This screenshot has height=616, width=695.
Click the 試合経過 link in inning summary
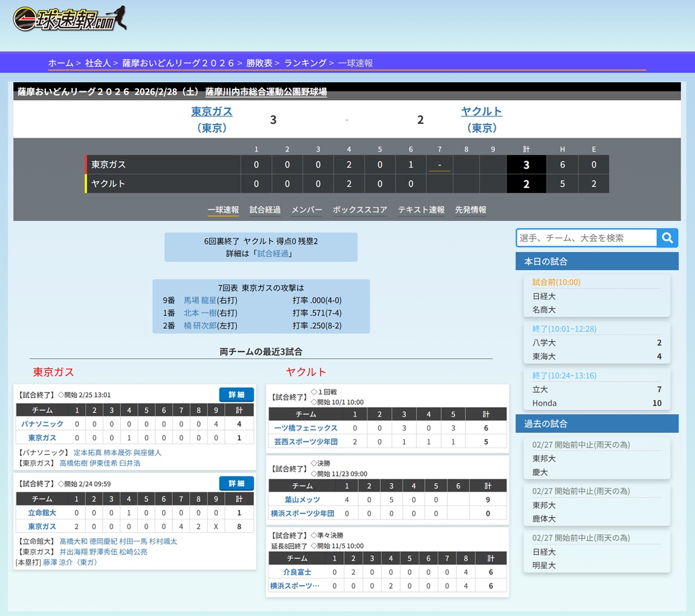(x=273, y=254)
